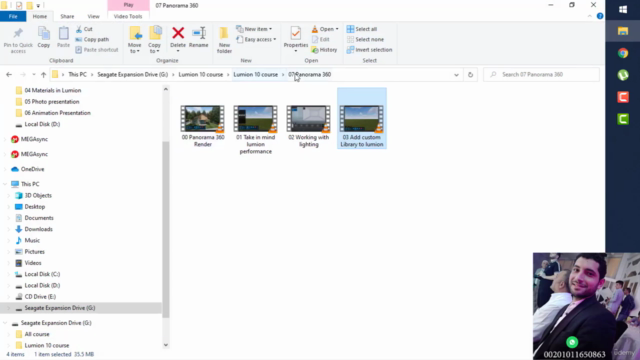Click the second Lumion 10 course breadcrumb
The width and height of the screenshot is (640, 360).
point(256,75)
